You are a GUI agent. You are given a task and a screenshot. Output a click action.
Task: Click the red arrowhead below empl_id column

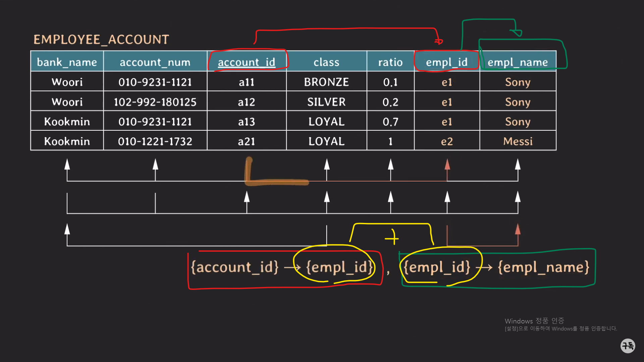[447, 165]
